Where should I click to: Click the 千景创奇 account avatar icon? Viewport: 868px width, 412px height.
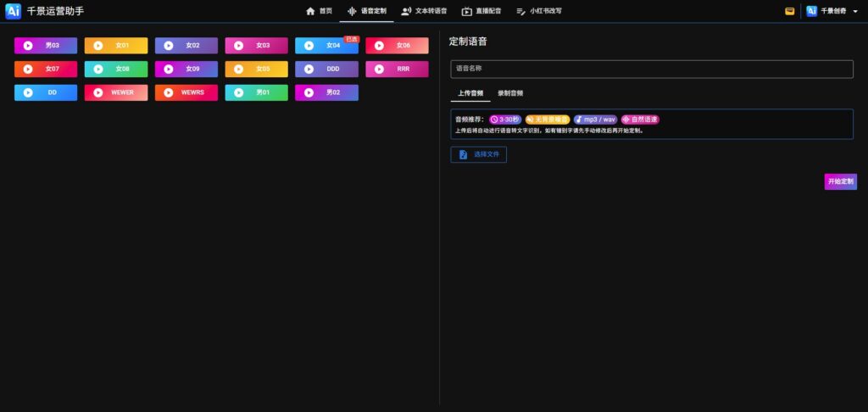(x=811, y=11)
